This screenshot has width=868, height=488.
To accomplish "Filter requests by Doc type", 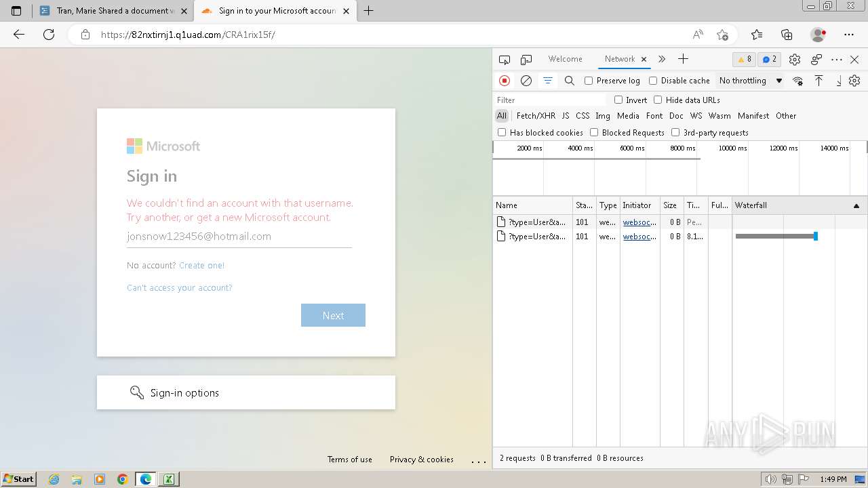I will [x=676, y=116].
